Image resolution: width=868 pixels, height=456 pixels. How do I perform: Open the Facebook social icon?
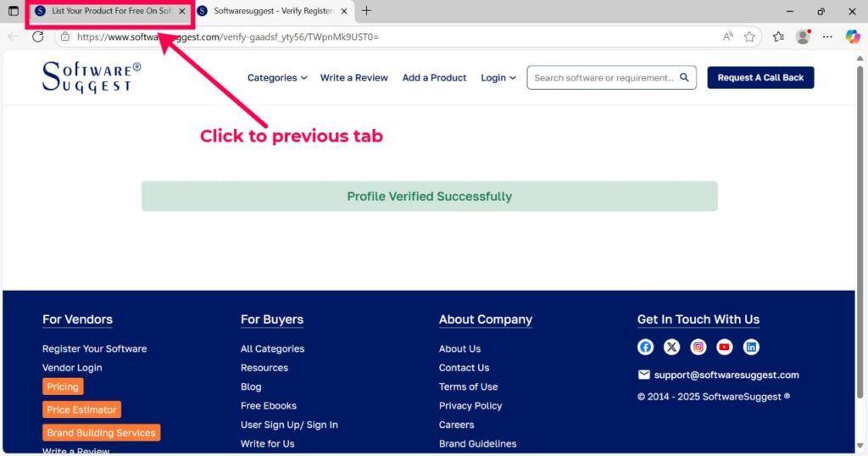[645, 347]
